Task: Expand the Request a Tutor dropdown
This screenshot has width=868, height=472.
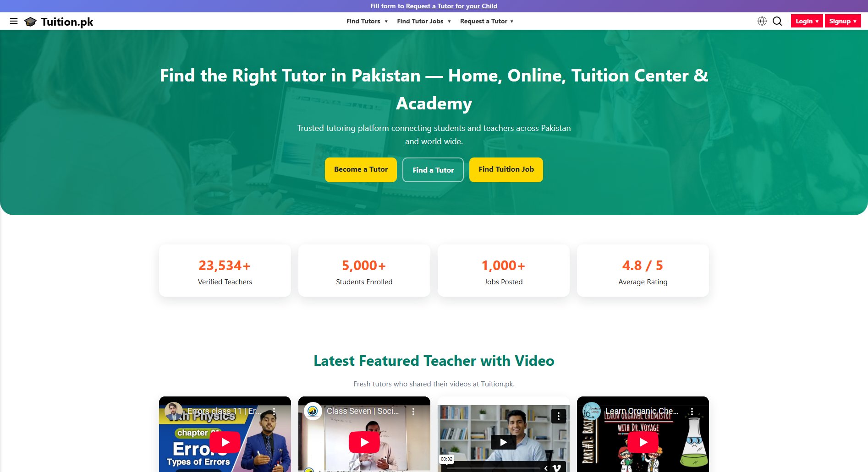Action: point(487,21)
